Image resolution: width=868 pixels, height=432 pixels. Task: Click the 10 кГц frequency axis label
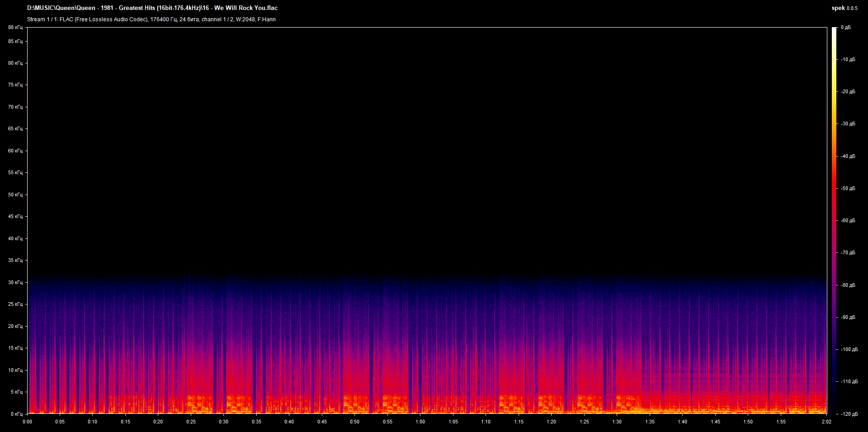coord(15,370)
